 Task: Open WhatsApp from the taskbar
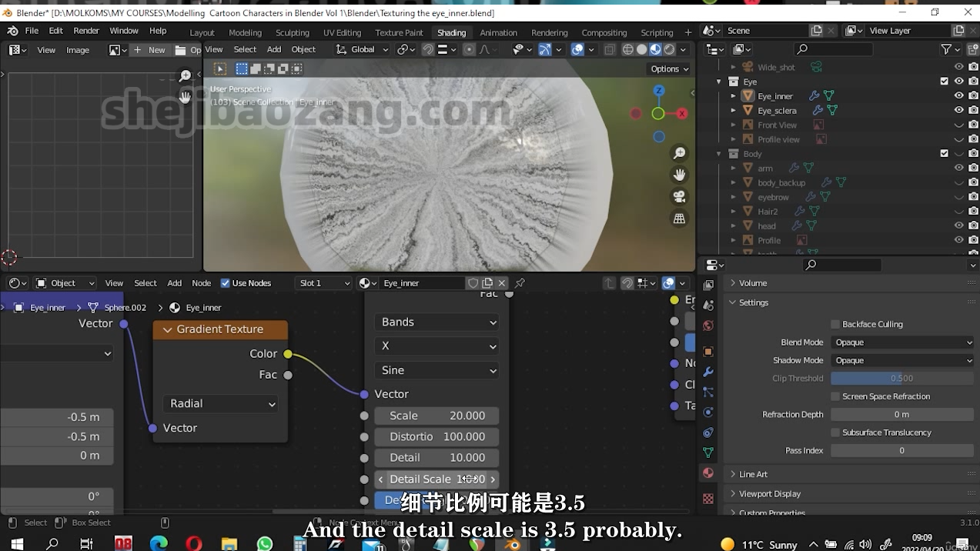coord(265,544)
